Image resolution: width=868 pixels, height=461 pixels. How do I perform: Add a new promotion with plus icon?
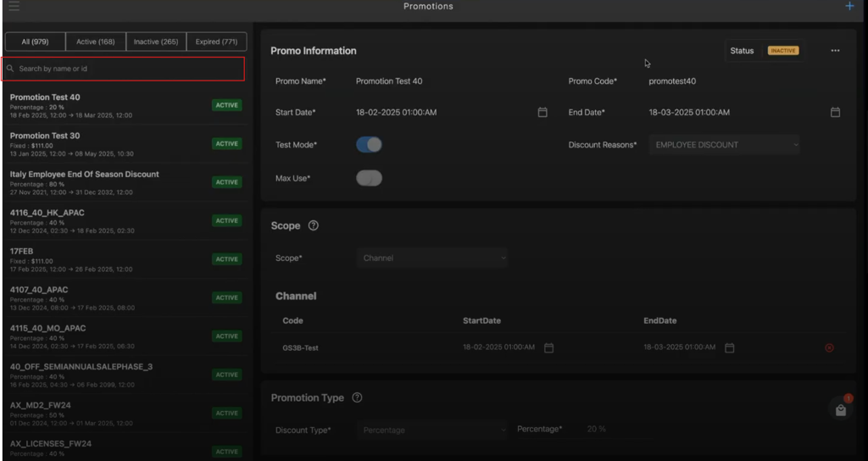849,6
